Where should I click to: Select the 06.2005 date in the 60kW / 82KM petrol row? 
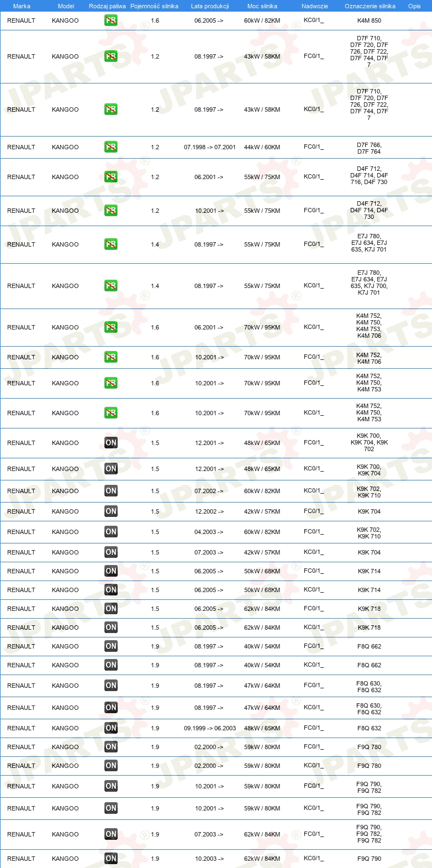pos(209,20)
